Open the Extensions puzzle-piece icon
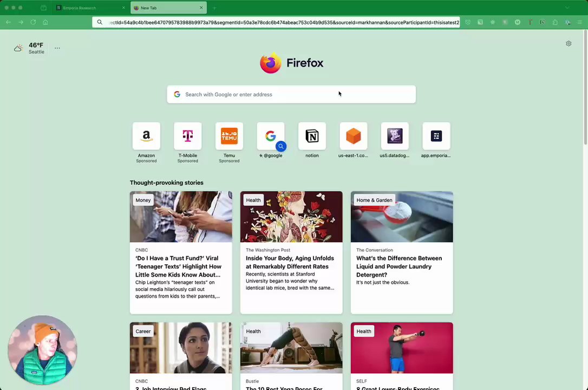 coord(555,22)
